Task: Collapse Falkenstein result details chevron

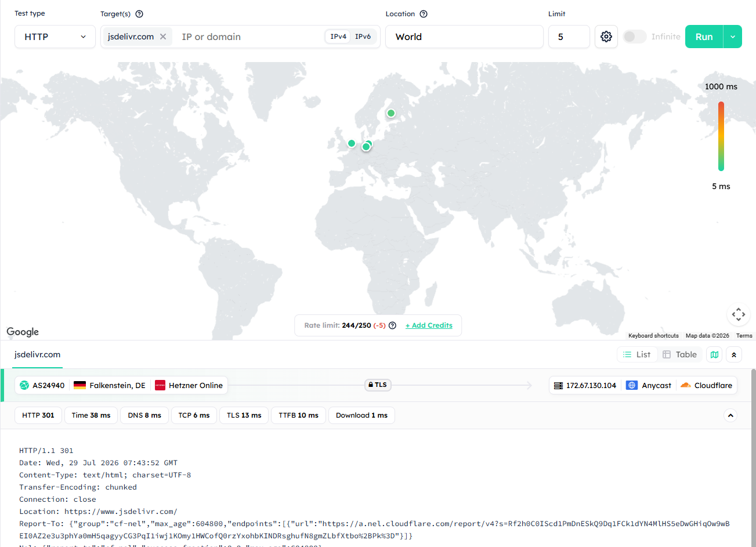Action: click(x=730, y=415)
